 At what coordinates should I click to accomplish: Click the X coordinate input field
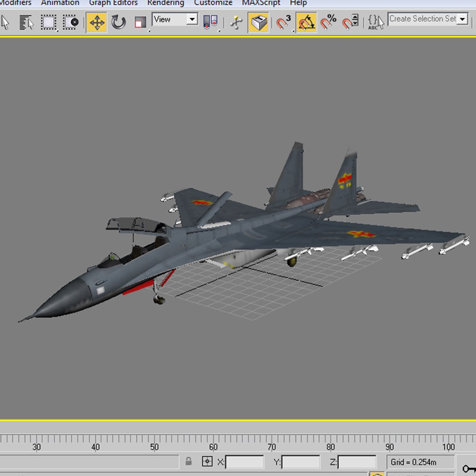[x=245, y=462]
